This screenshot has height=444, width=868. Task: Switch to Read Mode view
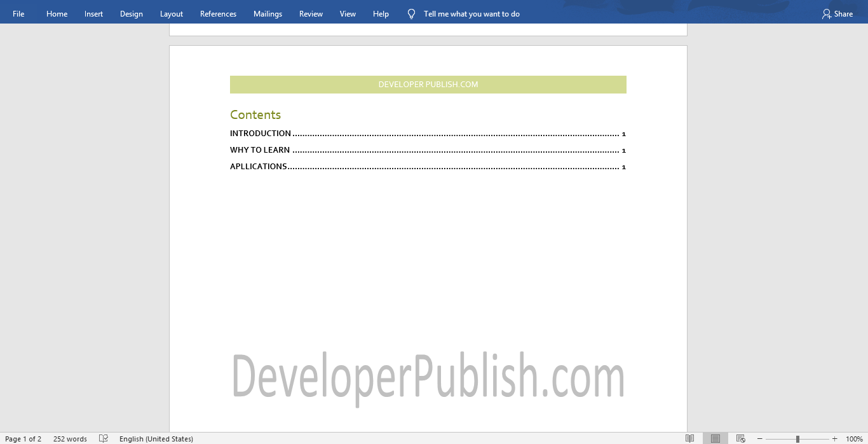point(689,438)
